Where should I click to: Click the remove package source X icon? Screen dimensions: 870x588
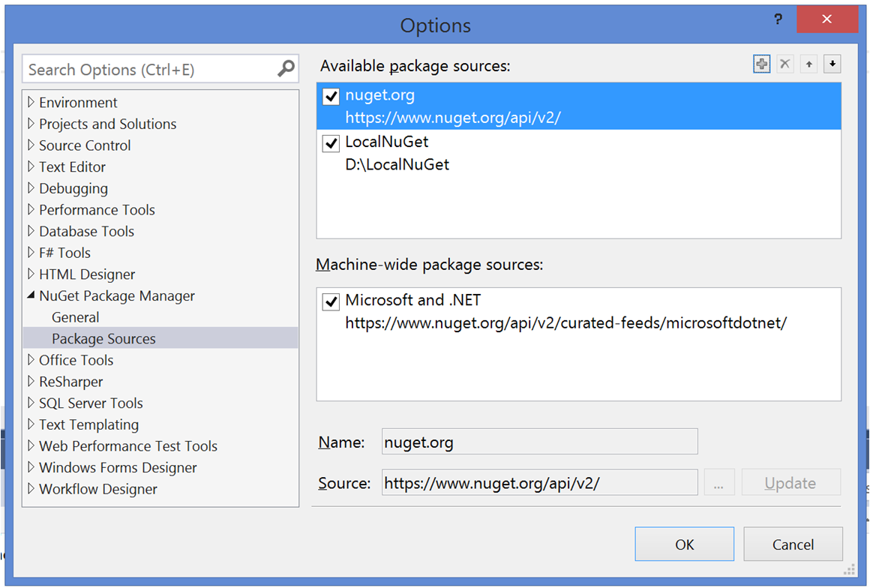[x=784, y=64]
